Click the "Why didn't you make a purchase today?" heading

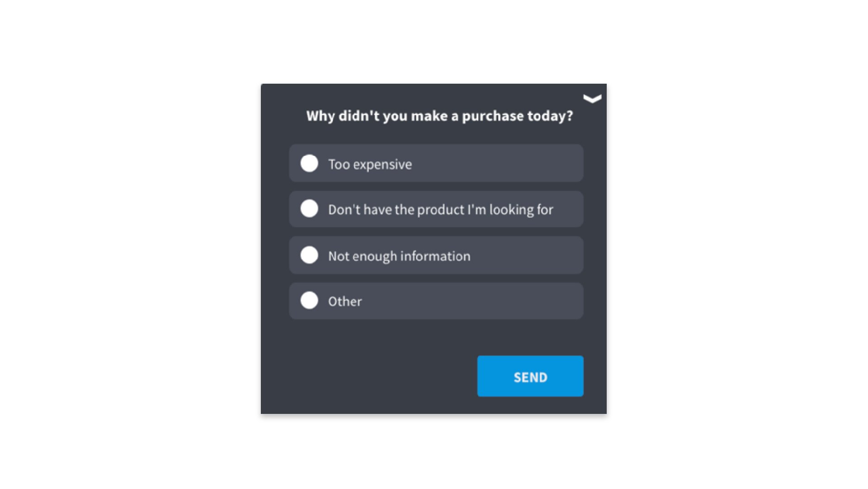point(439,116)
